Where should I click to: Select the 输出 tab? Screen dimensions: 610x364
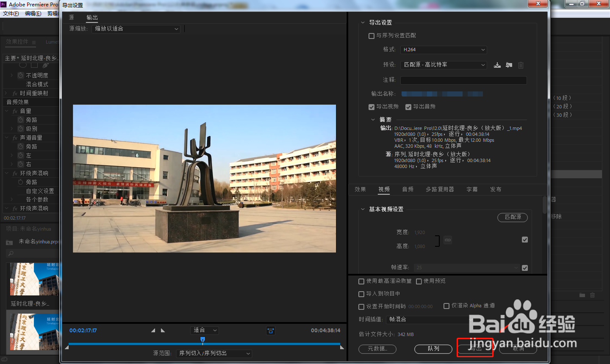coord(92,17)
